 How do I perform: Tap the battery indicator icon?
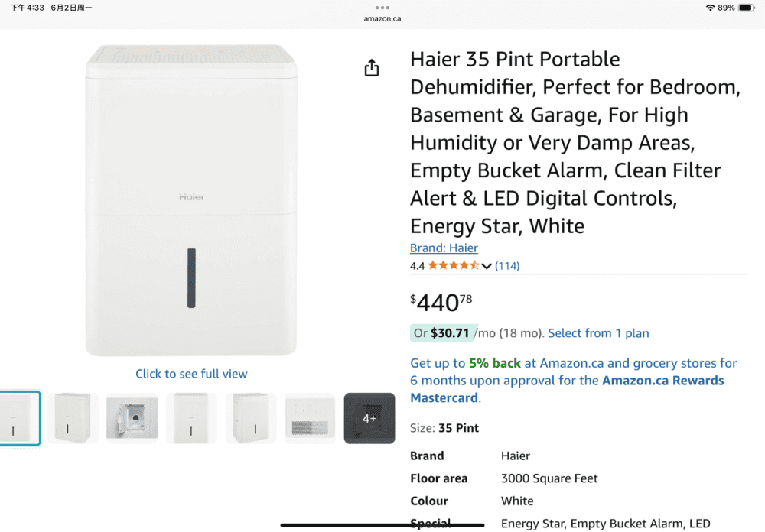tap(746, 8)
